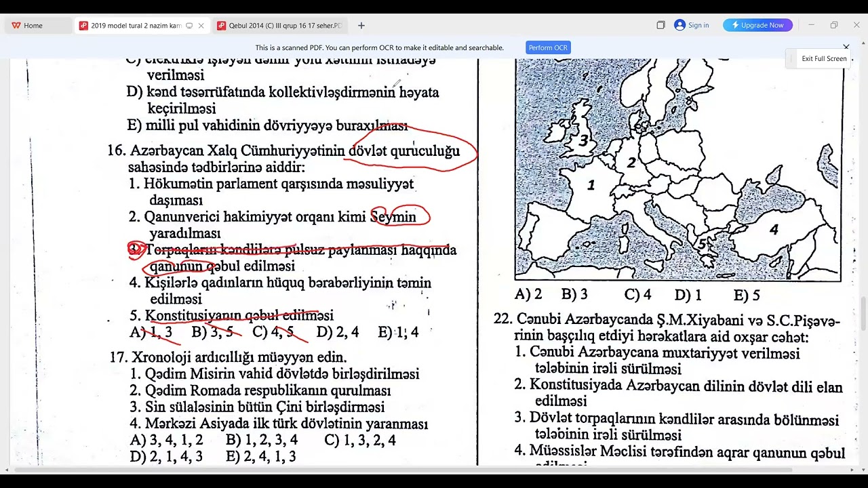Click the Upgrade Now button
This screenshot has height=488, width=868.
click(757, 25)
